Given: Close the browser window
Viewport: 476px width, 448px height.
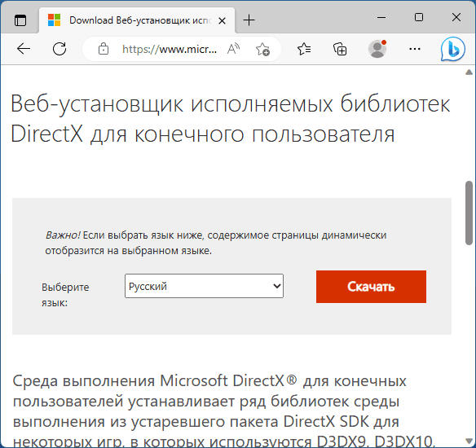Looking at the screenshot, I should point(456,17).
